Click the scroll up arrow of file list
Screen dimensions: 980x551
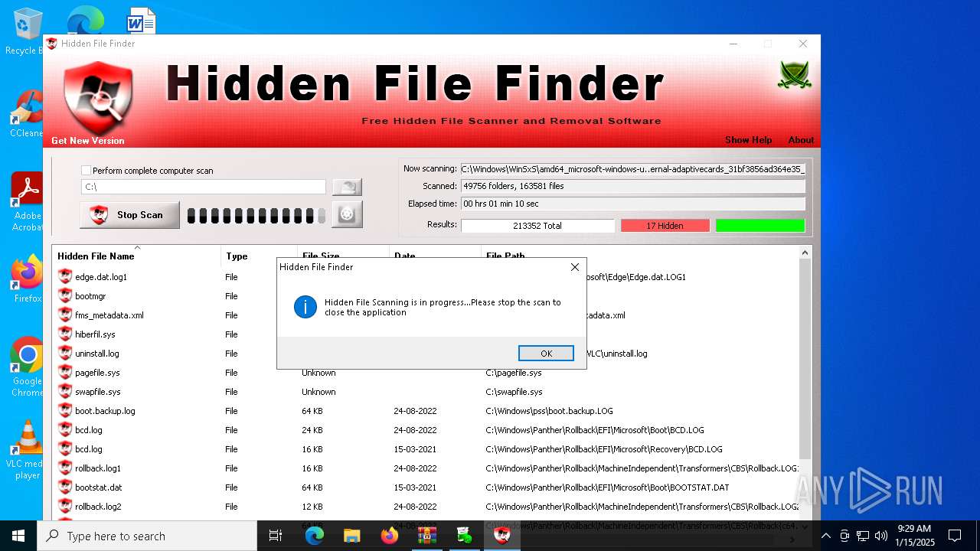[805, 253]
